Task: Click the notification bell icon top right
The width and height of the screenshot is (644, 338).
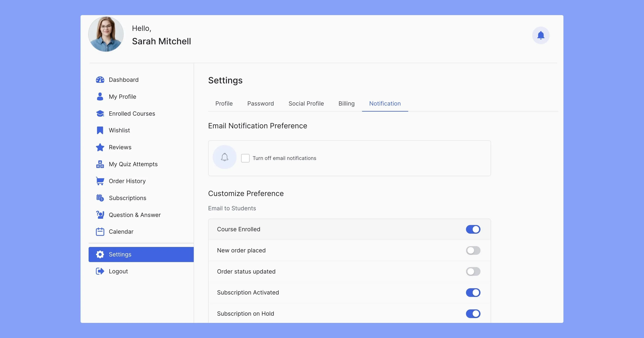Action: pos(541,35)
